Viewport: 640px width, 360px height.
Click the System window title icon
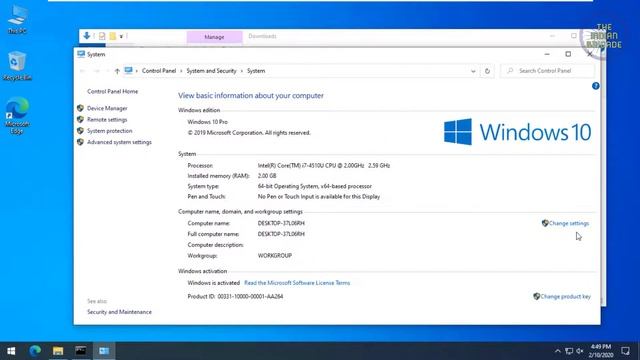(81, 54)
